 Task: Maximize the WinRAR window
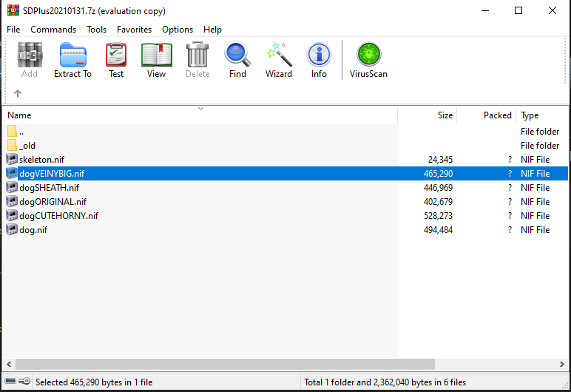518,10
